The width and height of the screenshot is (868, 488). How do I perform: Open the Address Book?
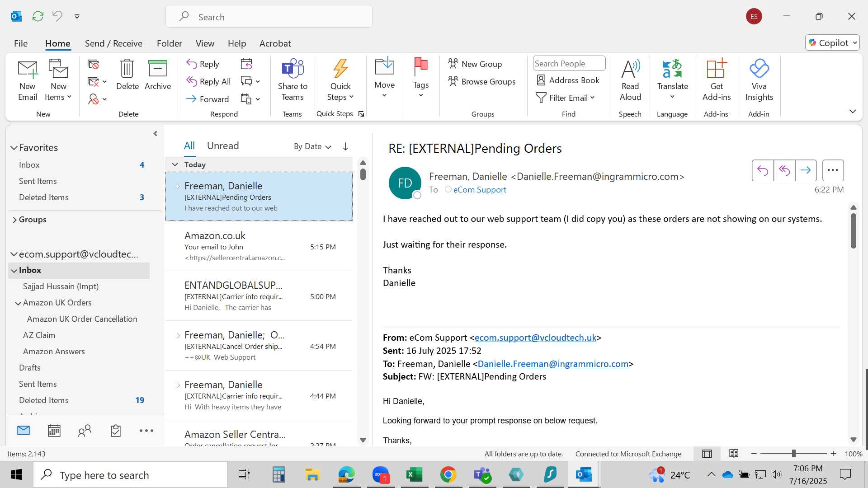pyautogui.click(x=568, y=80)
